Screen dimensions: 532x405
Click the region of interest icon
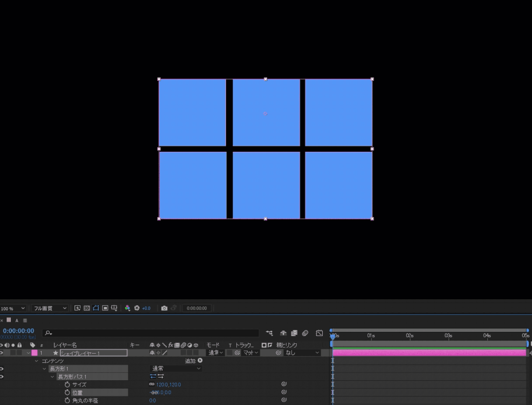[105, 308]
